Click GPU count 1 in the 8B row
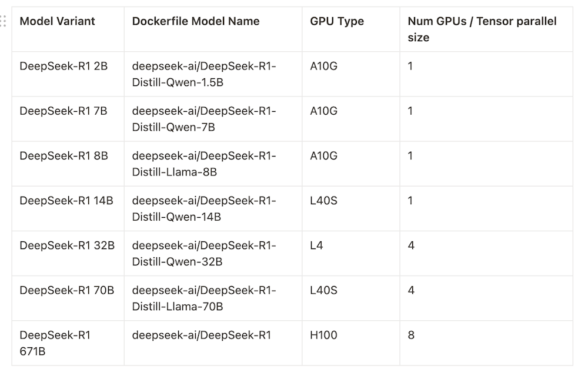 (486, 164)
